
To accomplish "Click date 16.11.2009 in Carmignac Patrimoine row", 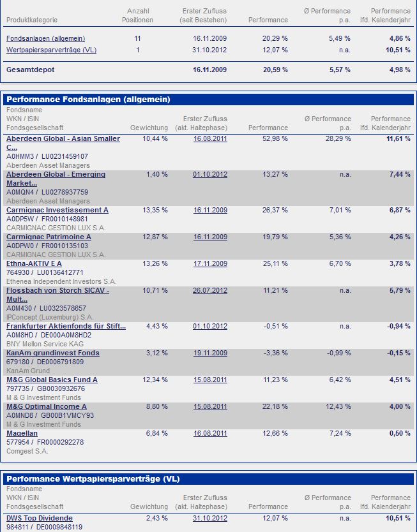I will pyautogui.click(x=210, y=237).
